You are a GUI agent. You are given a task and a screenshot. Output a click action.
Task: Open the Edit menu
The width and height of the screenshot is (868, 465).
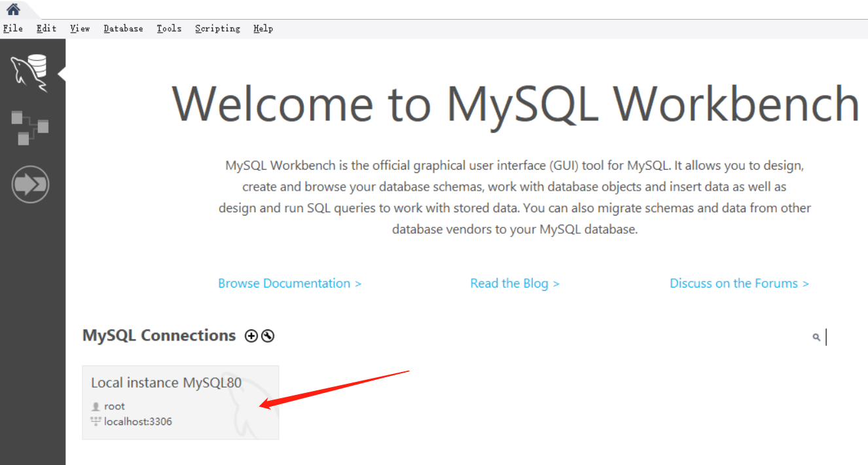pos(46,28)
